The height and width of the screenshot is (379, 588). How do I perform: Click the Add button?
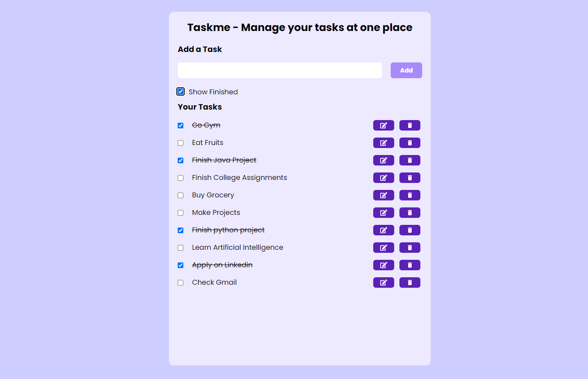(406, 70)
